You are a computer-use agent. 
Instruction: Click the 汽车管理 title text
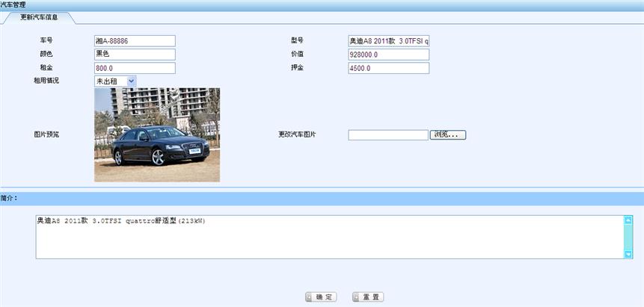13,5
